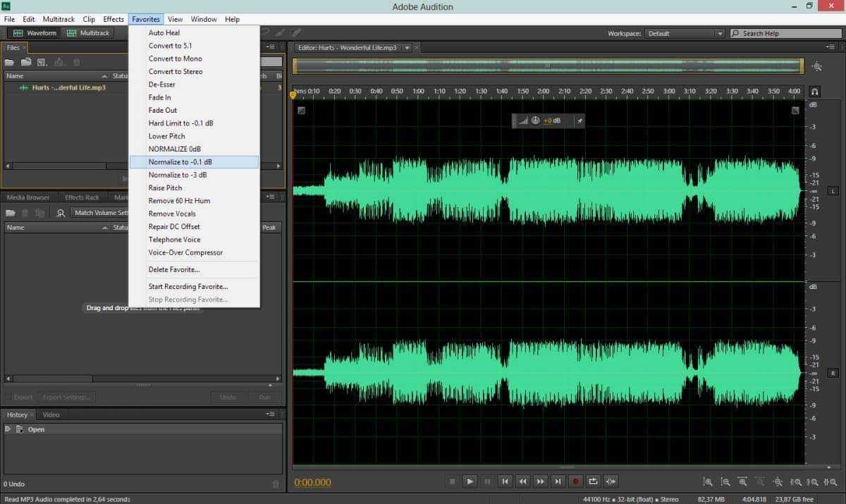
Task: Click the HUD volume value +0 dB
Action: click(x=552, y=121)
